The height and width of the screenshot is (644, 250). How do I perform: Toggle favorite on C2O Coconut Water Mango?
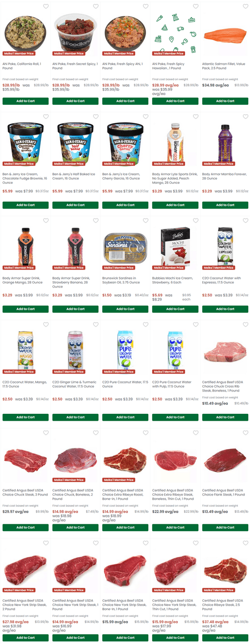pos(46,325)
